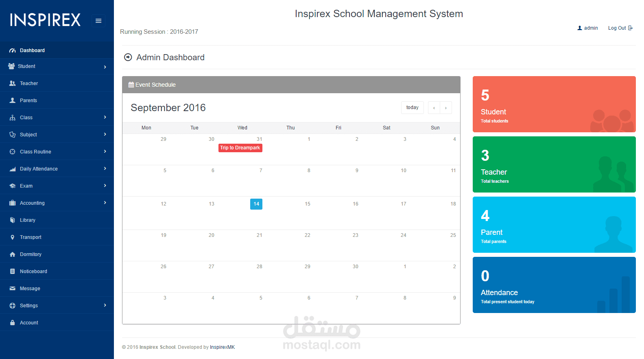This screenshot has height=359, width=644.
Task: Expand the Subject submenu chevron
Action: [105, 134]
